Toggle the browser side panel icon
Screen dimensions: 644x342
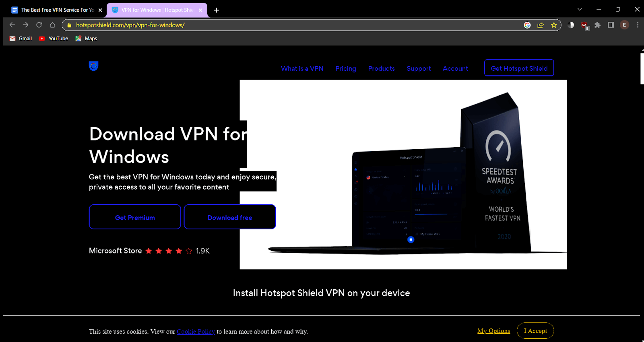pos(611,25)
